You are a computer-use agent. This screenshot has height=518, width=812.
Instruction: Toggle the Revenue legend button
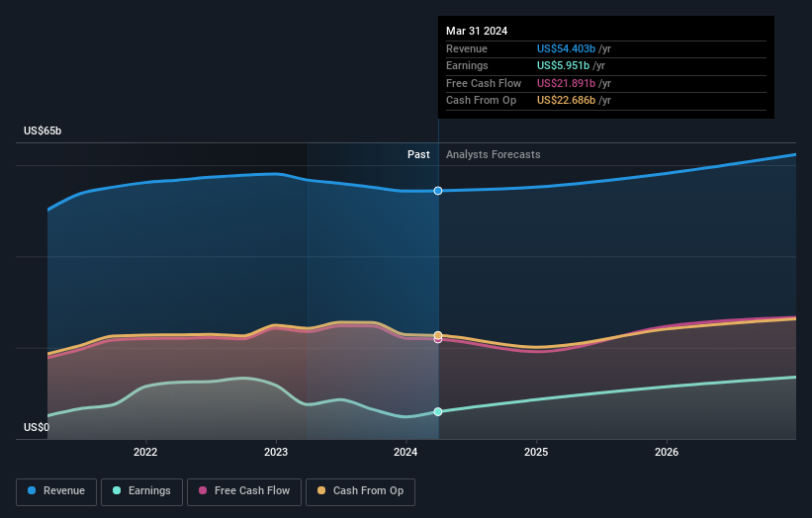(x=56, y=491)
